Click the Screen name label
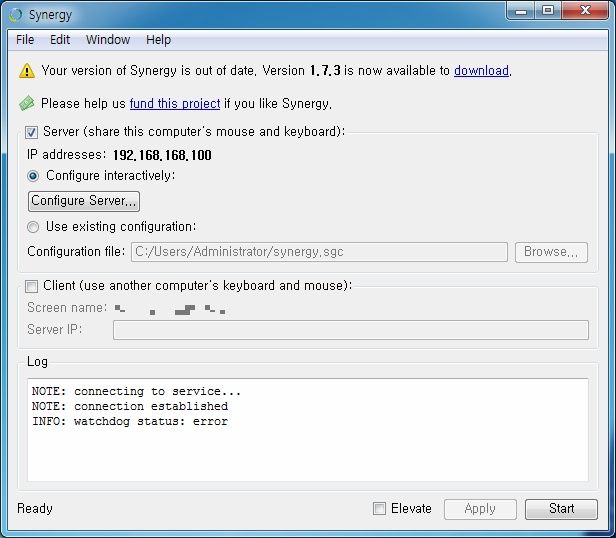Screen dimensions: 616x538 [x=67, y=308]
